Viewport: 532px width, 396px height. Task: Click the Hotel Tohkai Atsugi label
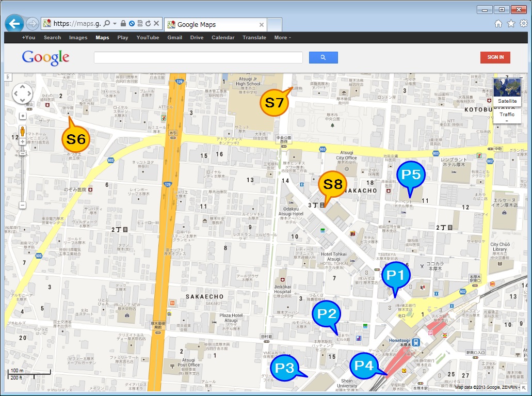click(x=333, y=257)
